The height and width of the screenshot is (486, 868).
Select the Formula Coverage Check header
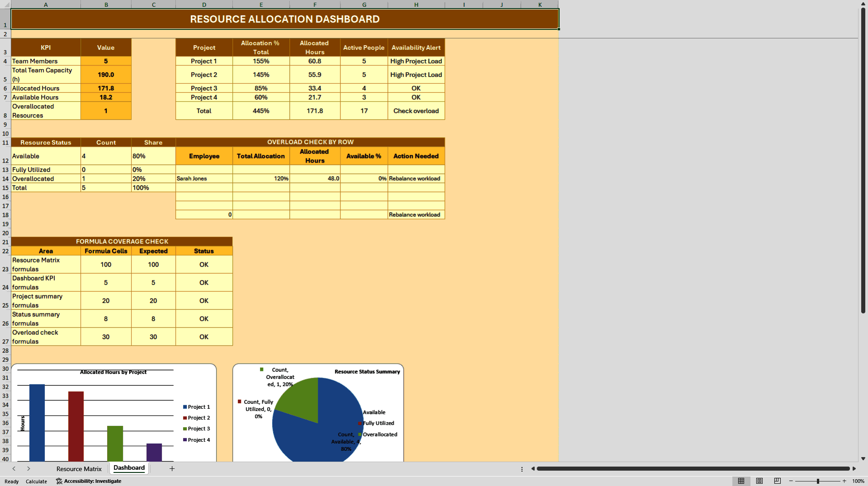(122, 242)
